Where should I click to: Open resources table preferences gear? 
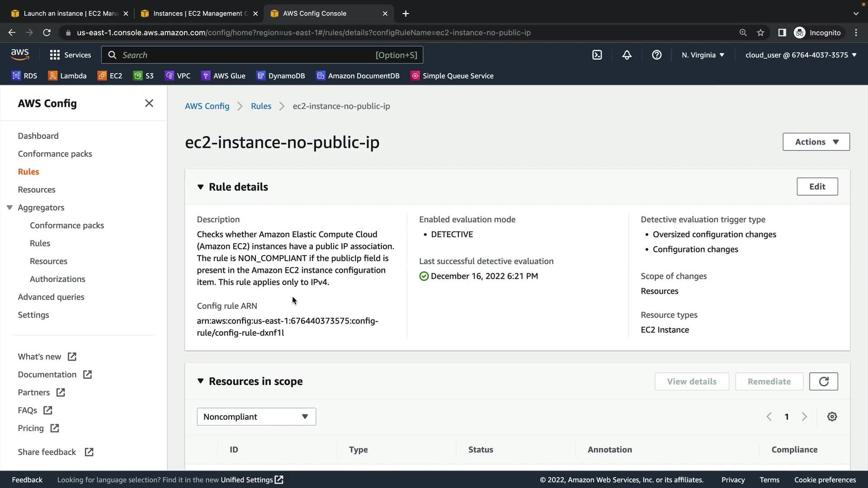832,417
